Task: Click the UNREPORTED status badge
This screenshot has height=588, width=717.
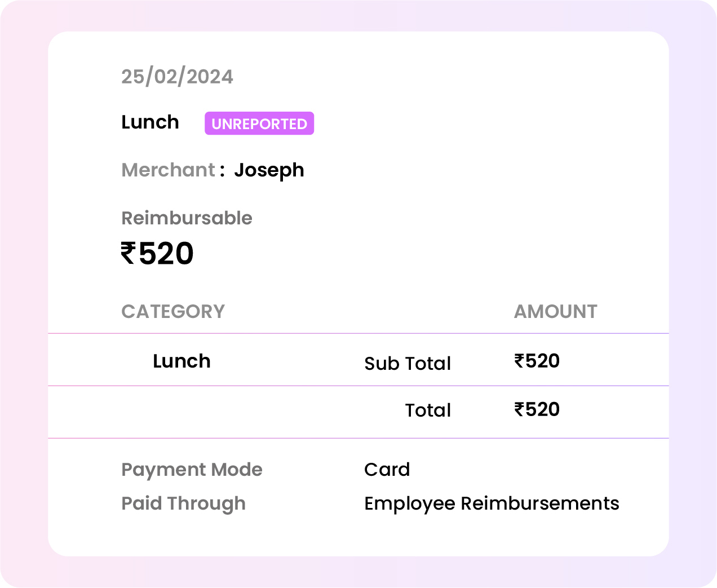Action: pos(259,123)
